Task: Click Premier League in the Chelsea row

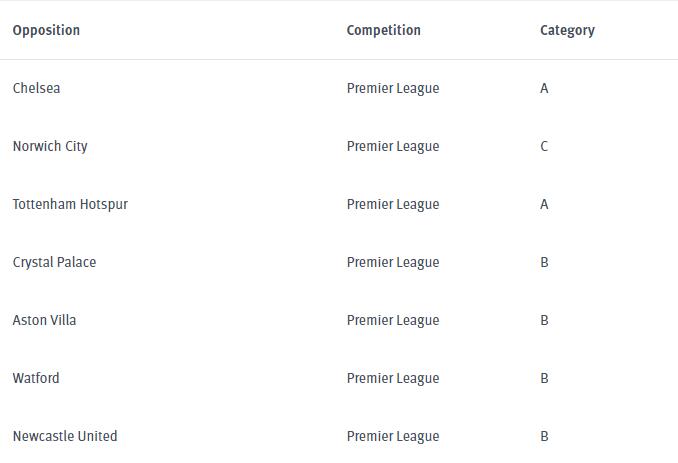Action: (393, 88)
